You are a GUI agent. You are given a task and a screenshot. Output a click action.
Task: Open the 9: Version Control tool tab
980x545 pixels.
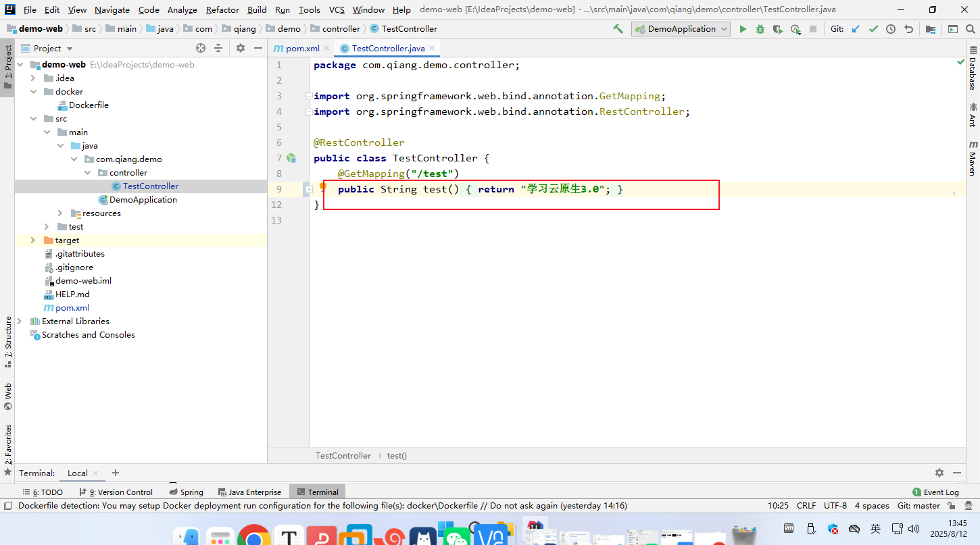tap(116, 492)
